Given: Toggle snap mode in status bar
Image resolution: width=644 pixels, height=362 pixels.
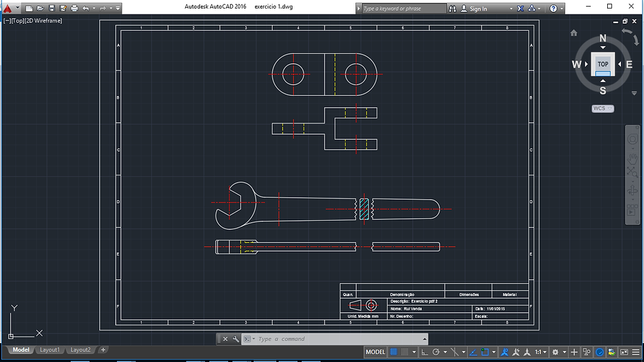Looking at the screenshot, I should [x=405, y=351].
